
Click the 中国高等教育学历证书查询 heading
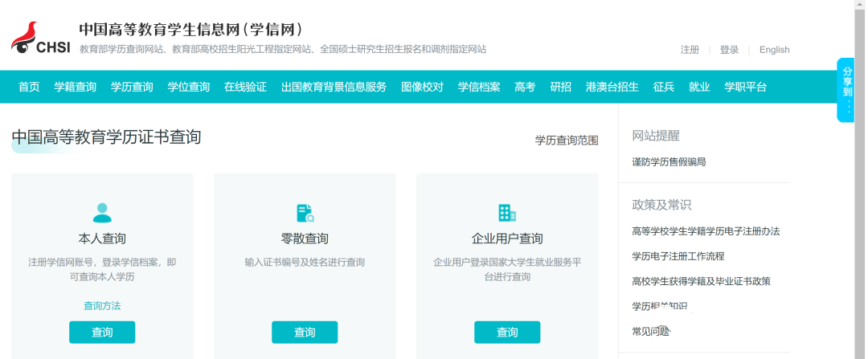tap(106, 137)
